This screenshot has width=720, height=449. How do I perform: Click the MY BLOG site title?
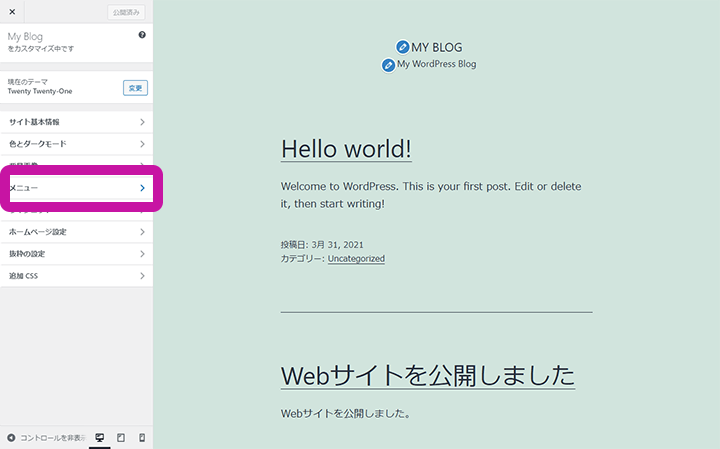(437, 47)
